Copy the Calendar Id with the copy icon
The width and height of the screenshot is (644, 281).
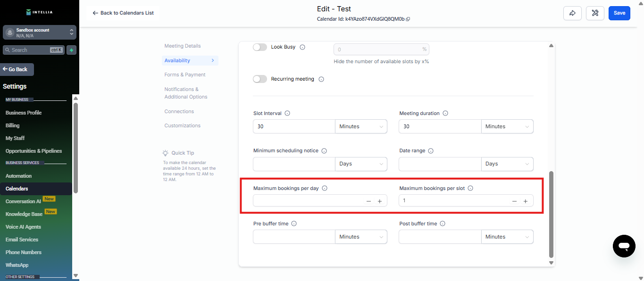click(408, 19)
